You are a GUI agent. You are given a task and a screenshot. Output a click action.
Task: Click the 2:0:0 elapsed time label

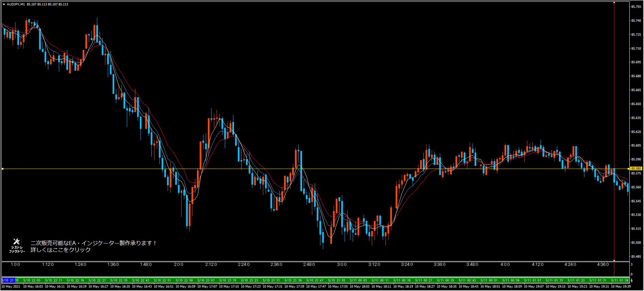[178, 265]
